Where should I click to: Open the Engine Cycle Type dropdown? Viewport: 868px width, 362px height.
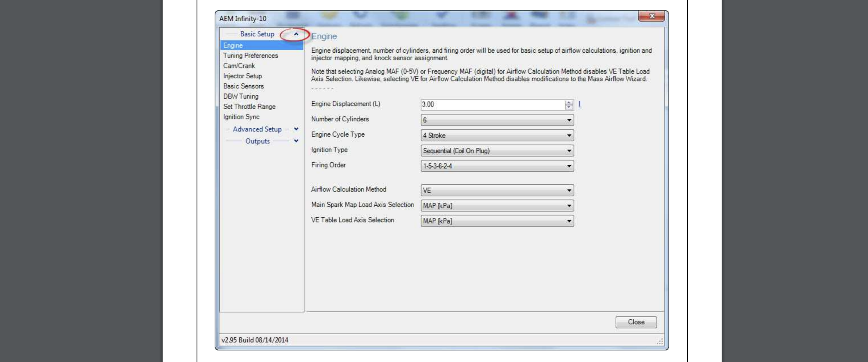pyautogui.click(x=497, y=136)
